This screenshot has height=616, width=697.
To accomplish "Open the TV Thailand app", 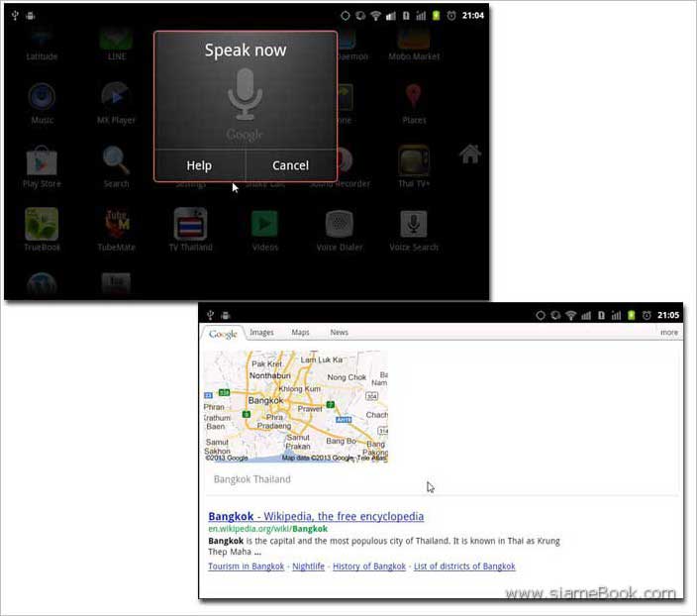I will [191, 230].
